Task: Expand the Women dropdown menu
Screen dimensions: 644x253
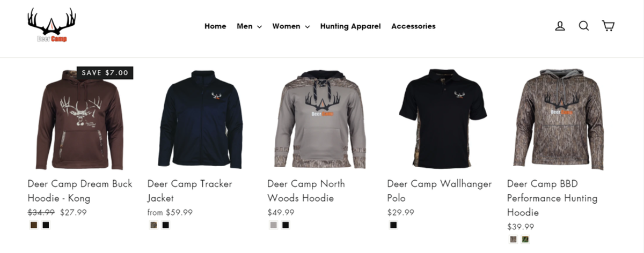Action: 291,26
